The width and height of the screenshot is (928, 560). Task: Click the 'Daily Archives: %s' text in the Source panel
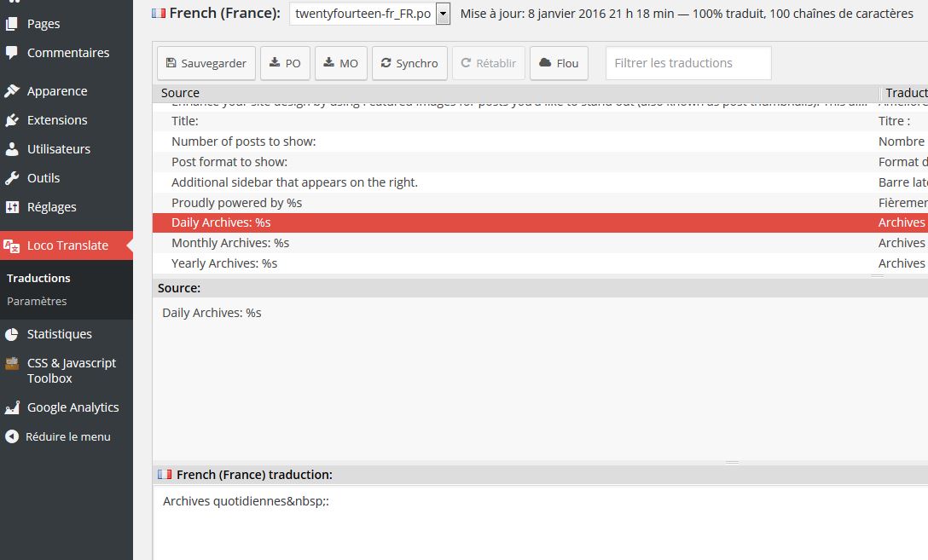coord(212,313)
